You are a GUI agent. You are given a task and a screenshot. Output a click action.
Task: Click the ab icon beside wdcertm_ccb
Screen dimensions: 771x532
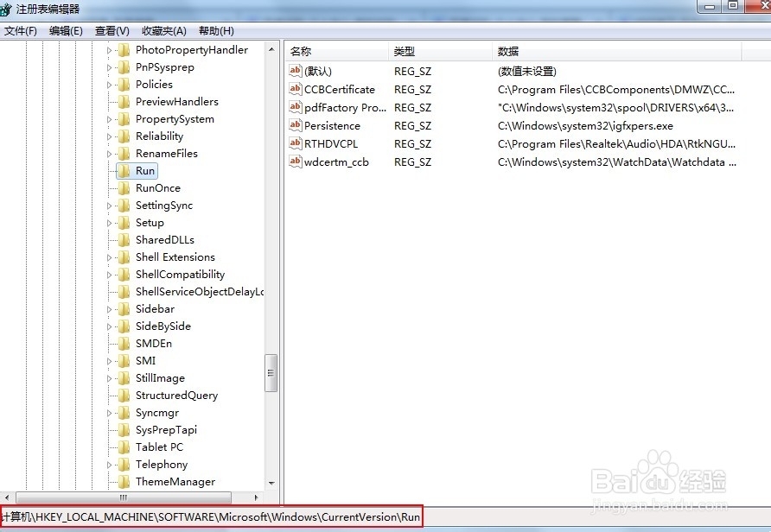click(295, 161)
